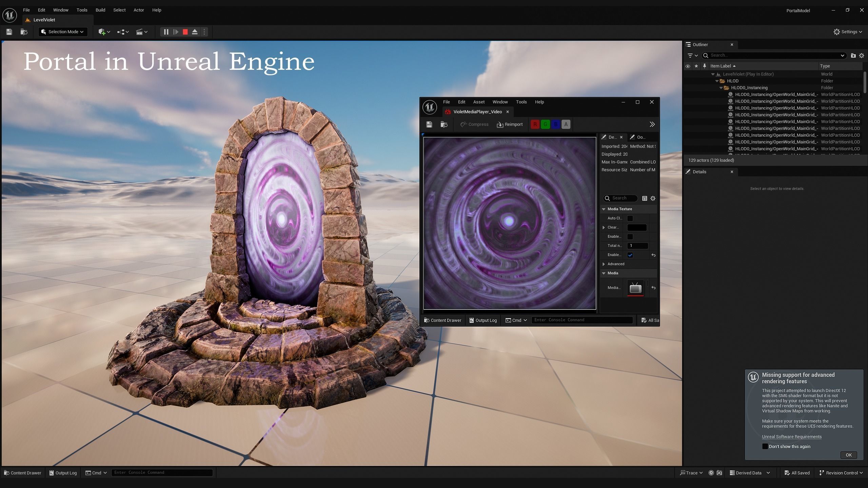Click media player TV thumbnail

pyautogui.click(x=635, y=288)
